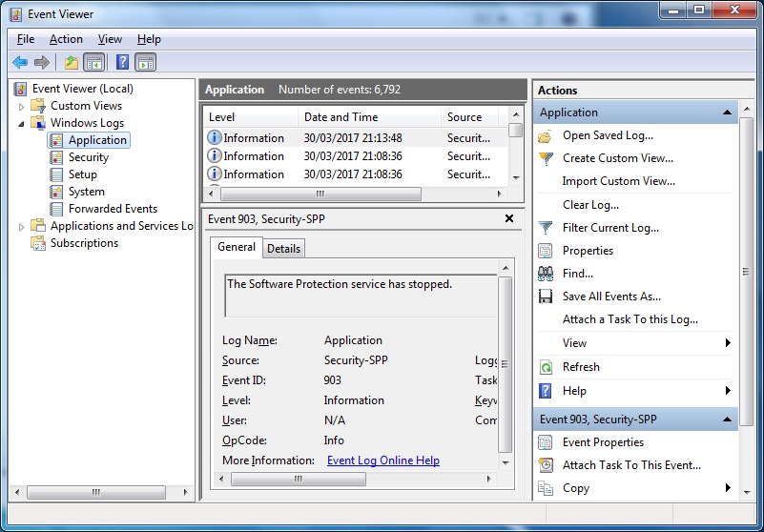This screenshot has height=532, width=764.
Task: Click the console tree horizontal scrollbar right arrow
Action: (185, 493)
